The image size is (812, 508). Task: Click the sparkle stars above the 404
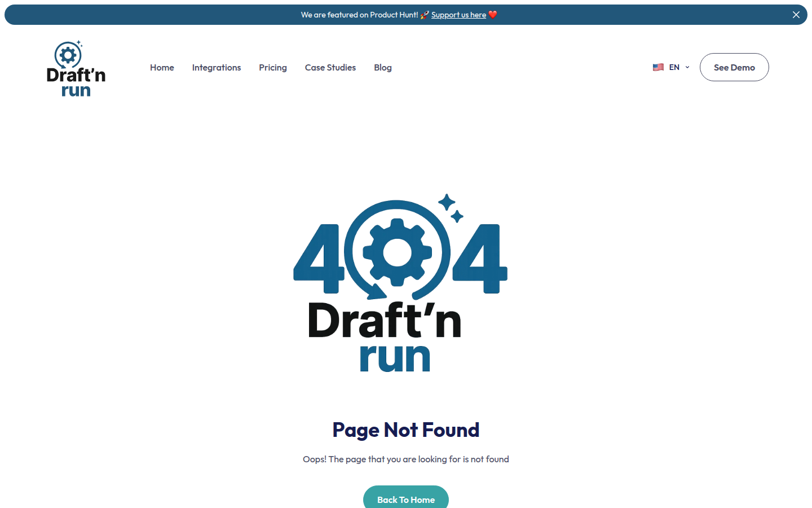(x=451, y=208)
